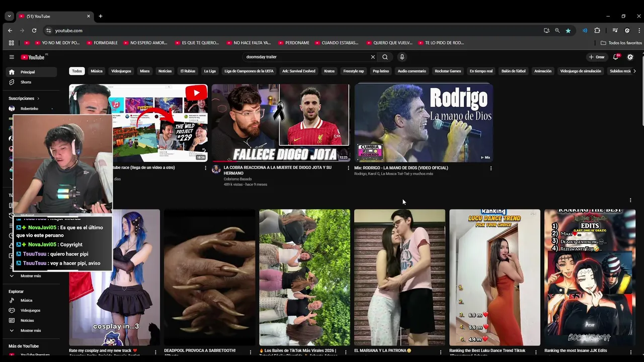Open the YouTube account avatar menu
The width and height of the screenshot is (644, 362).
click(630, 57)
